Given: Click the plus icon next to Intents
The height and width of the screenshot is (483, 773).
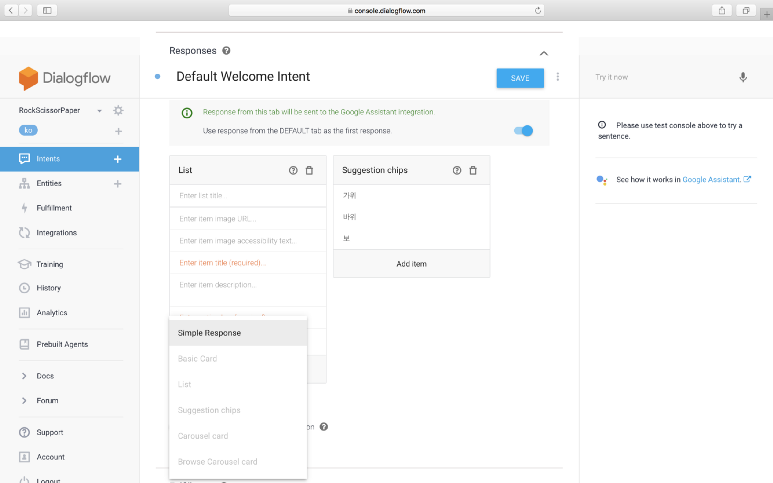Looking at the screenshot, I should pyautogui.click(x=117, y=159).
